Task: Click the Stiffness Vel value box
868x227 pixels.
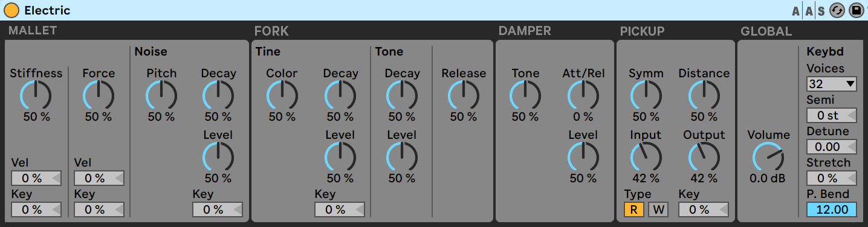Action: (x=36, y=178)
